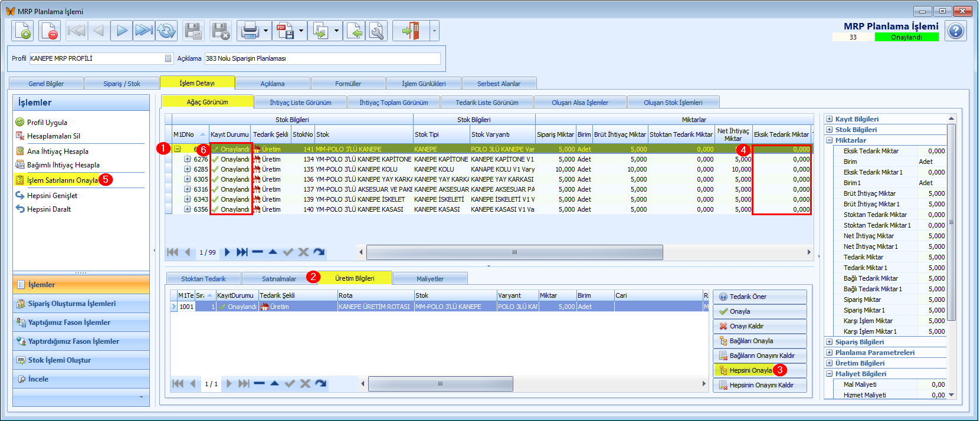Viewport: 980px width, 421px height.
Task: Jump to the last record in the main toolbar
Action: point(144,31)
